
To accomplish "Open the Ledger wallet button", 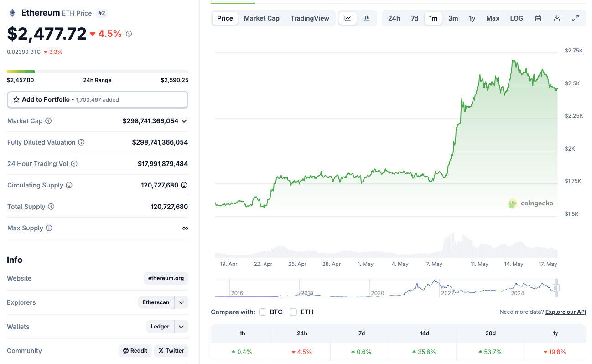I will tap(160, 327).
